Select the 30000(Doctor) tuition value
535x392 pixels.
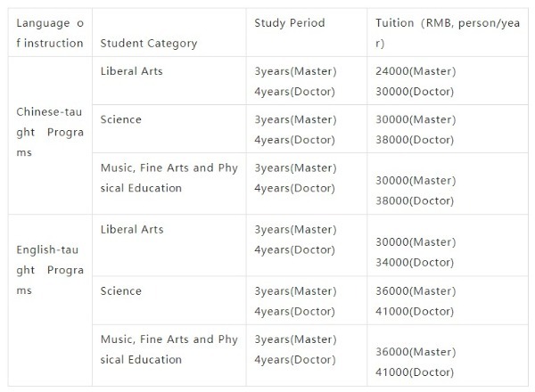(416, 91)
